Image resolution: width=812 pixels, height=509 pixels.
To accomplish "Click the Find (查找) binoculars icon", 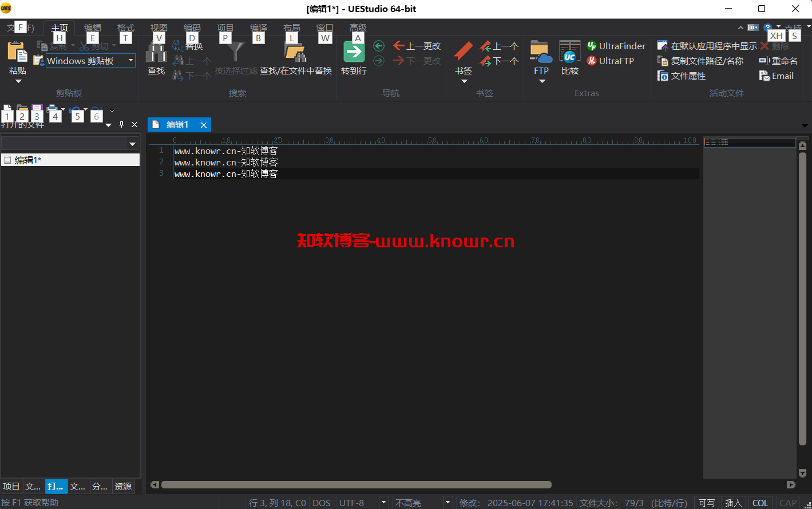I will point(156,53).
